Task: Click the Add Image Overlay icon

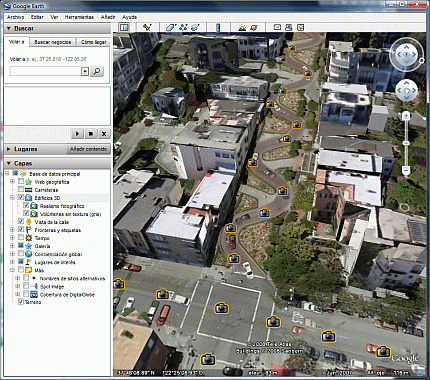Action: [195, 27]
